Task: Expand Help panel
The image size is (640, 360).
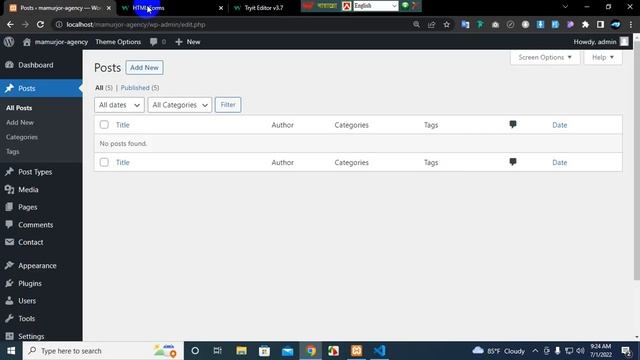Action: (x=603, y=58)
